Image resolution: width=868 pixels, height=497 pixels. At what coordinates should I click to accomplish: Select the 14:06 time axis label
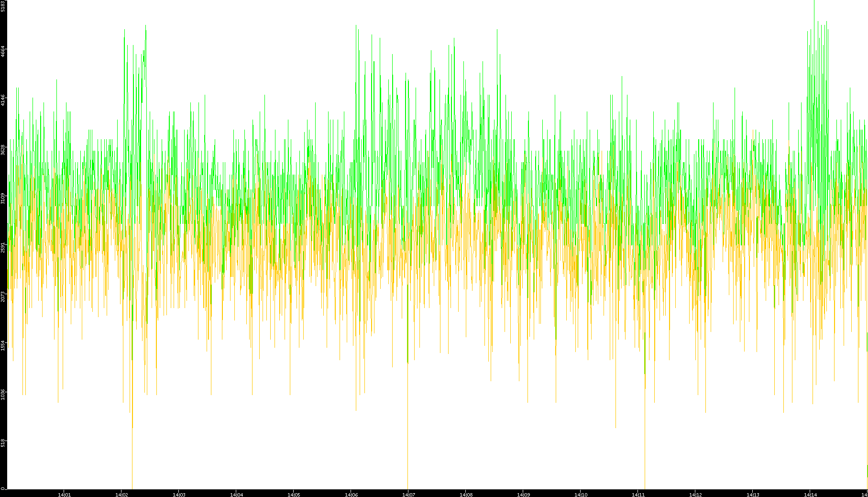351,494
